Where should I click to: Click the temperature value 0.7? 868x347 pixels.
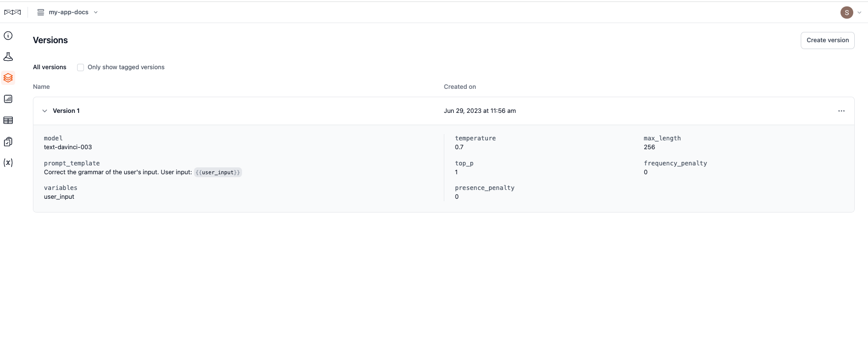(x=459, y=147)
